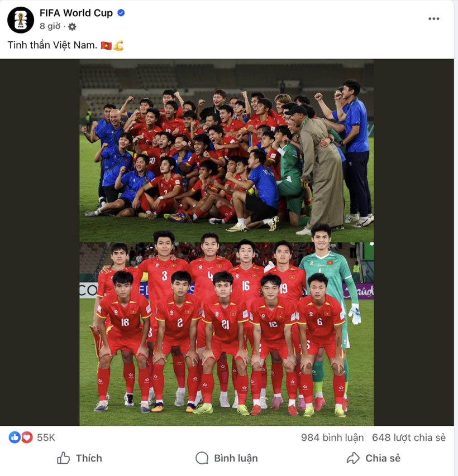Click the blue Like reaction icon
The width and height of the screenshot is (458, 476).
15,437
